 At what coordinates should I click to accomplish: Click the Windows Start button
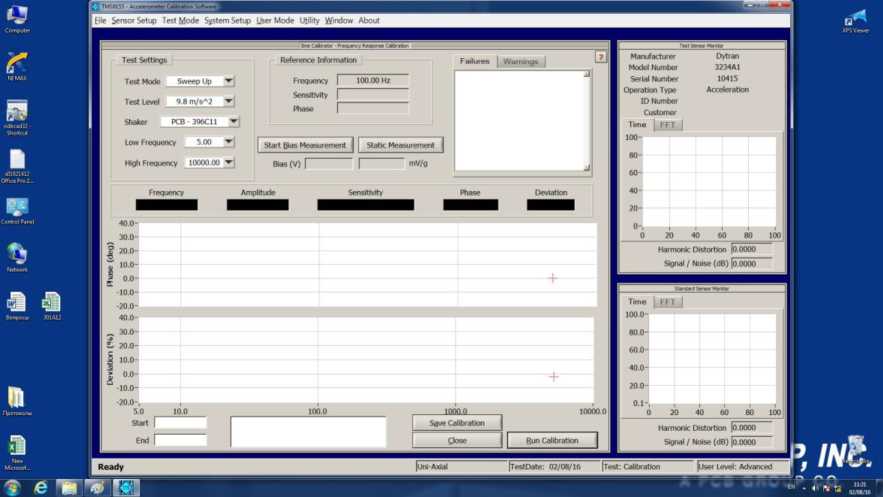pyautogui.click(x=13, y=487)
